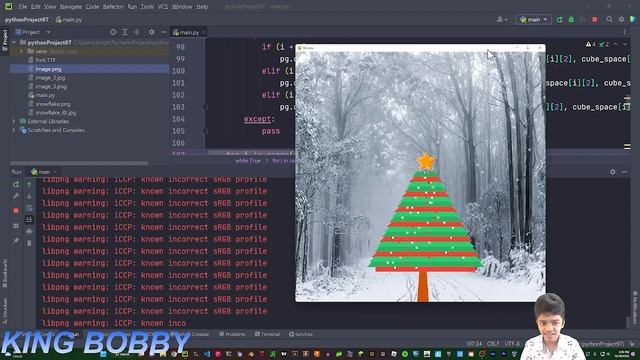Viewport: 640px width, 360px height.
Task: Stop process using Run panel red square
Action: click(16, 211)
